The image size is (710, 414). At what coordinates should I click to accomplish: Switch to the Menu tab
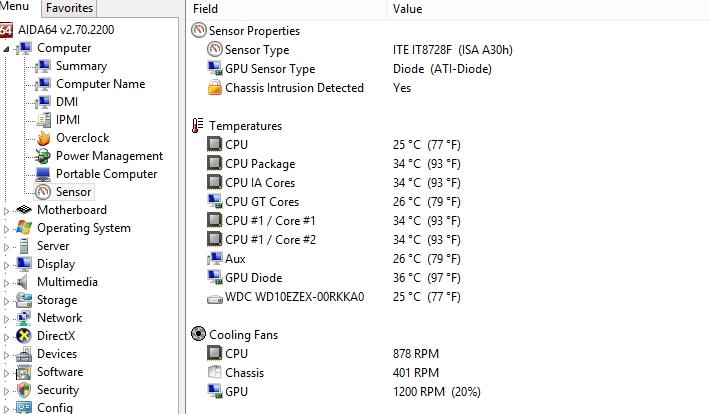coord(14,6)
